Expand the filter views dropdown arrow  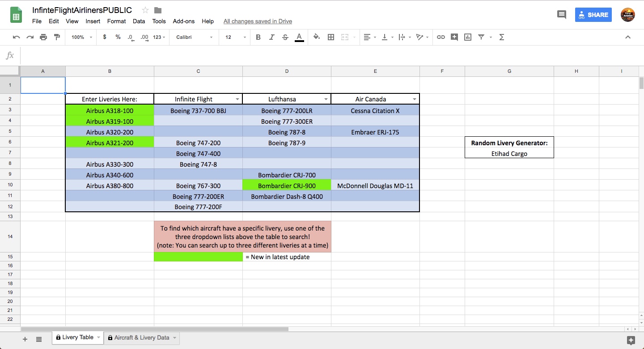pyautogui.click(x=491, y=37)
